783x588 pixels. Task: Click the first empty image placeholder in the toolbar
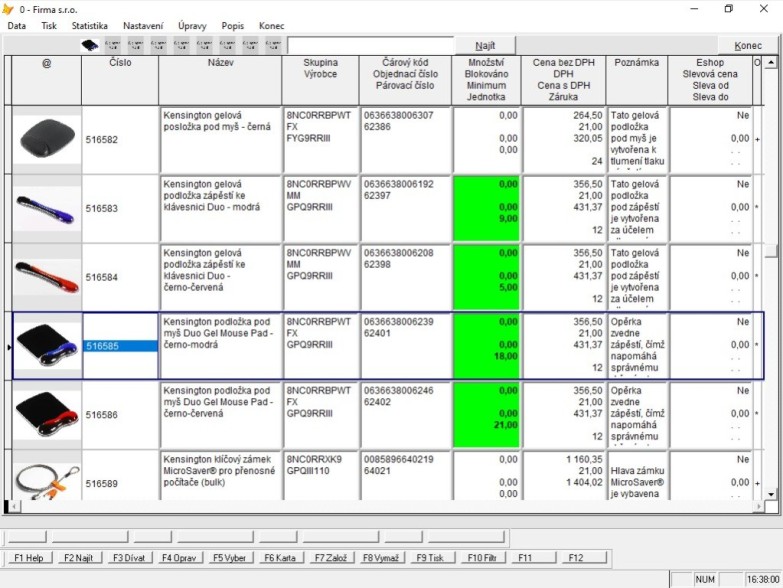[113, 45]
